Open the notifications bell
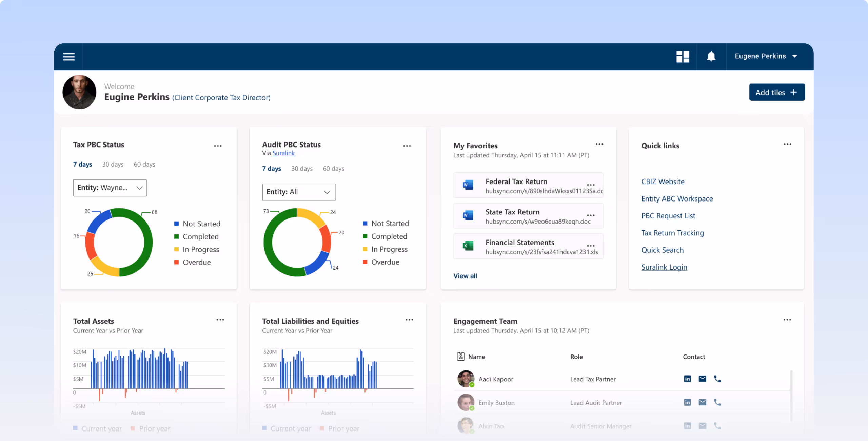 711,56
